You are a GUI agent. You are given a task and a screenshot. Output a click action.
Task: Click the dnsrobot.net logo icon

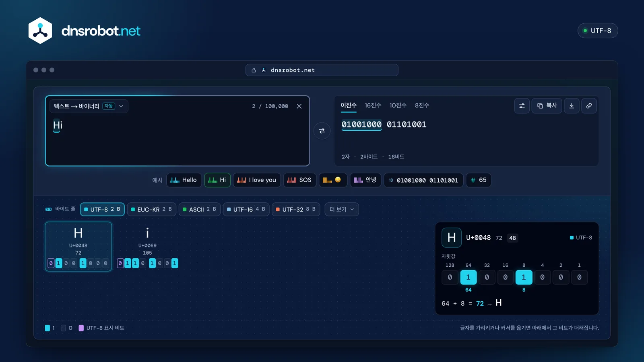pyautogui.click(x=40, y=31)
